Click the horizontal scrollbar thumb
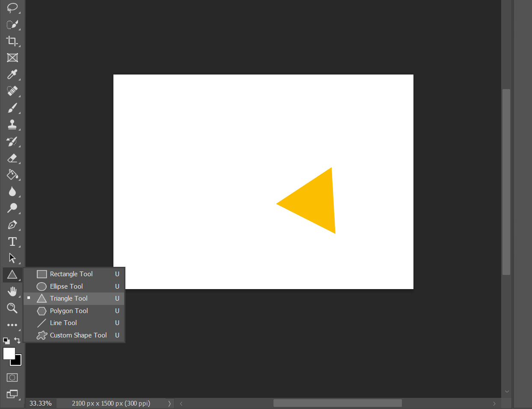Viewport: 532px width, 409px height. 338,403
